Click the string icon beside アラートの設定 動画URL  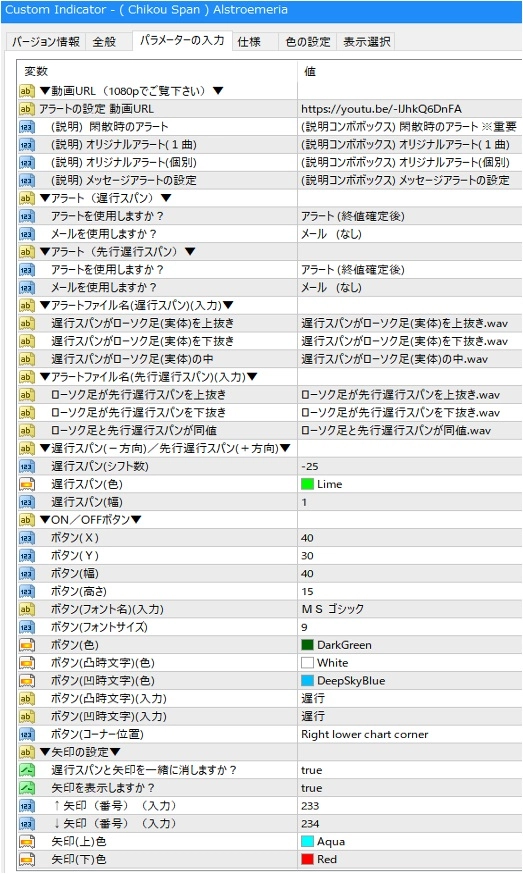coord(27,109)
